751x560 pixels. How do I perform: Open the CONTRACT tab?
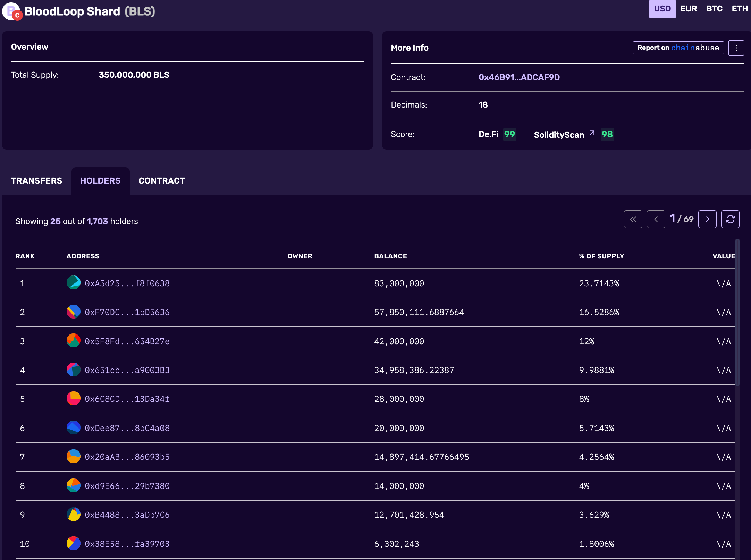tap(162, 181)
